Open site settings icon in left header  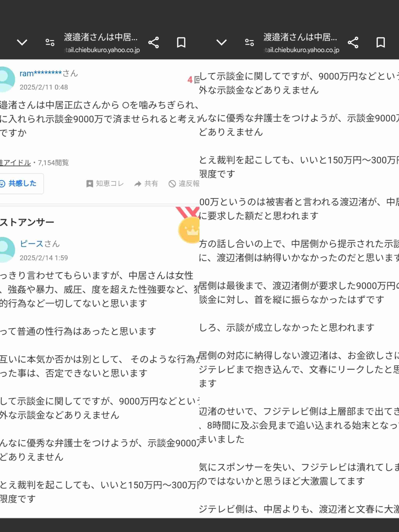pos(50,42)
